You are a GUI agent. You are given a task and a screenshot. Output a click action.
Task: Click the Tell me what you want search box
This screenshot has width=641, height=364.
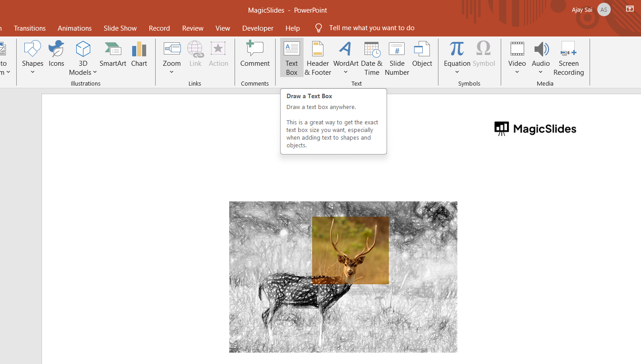[371, 28]
